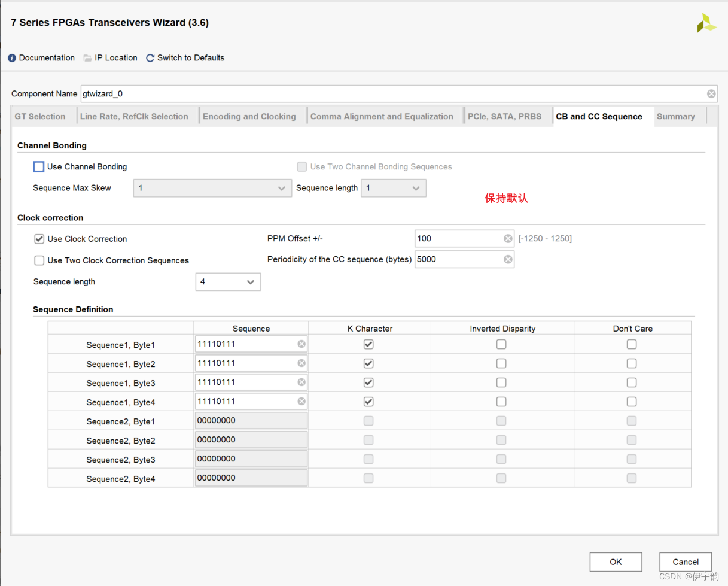
Task: Clear the Sequence1 Byte2 sequence value
Action: pos(301,363)
